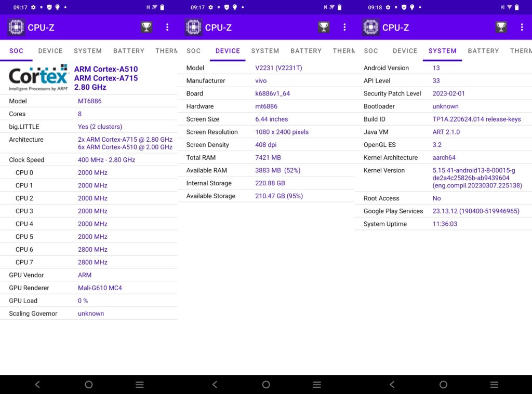Viewport: 532px width, 394px height.
Task: Tap trophy icon in third CPU-Z screen
Action: pyautogui.click(x=501, y=27)
